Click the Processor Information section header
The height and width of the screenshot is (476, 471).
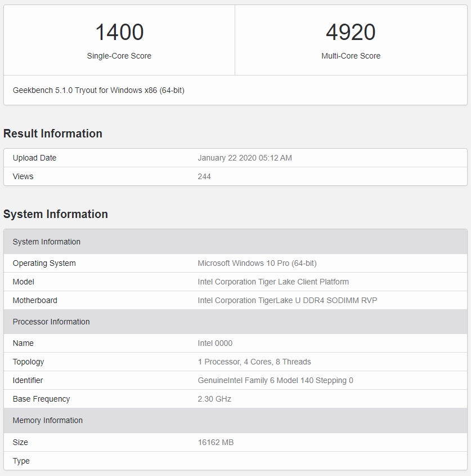pyautogui.click(x=51, y=322)
